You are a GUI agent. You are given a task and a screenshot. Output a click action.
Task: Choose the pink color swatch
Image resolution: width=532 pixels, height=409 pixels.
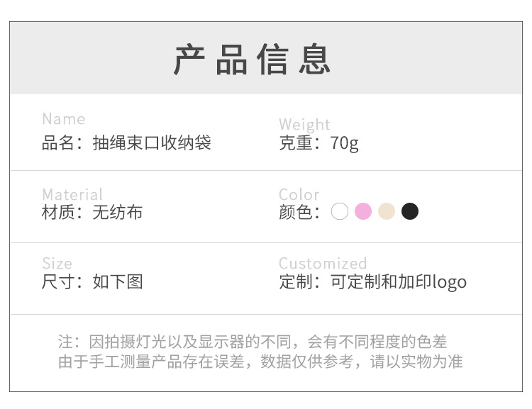click(x=363, y=211)
